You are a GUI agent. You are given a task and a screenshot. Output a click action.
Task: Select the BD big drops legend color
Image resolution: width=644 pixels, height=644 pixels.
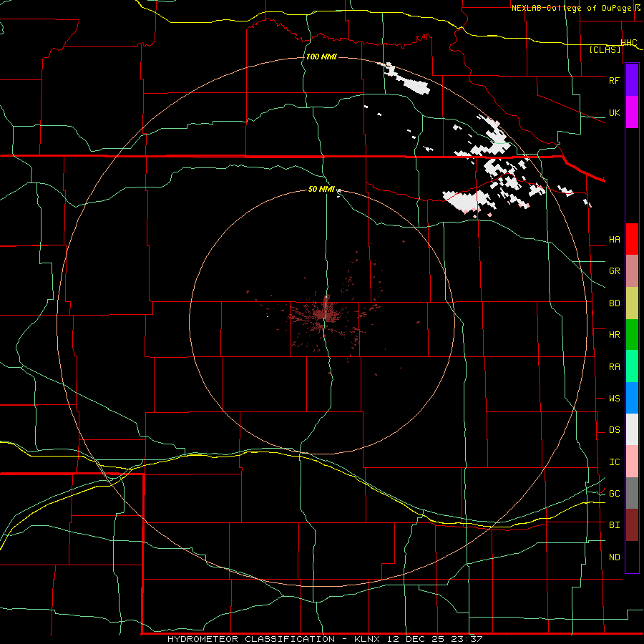pyautogui.click(x=632, y=303)
